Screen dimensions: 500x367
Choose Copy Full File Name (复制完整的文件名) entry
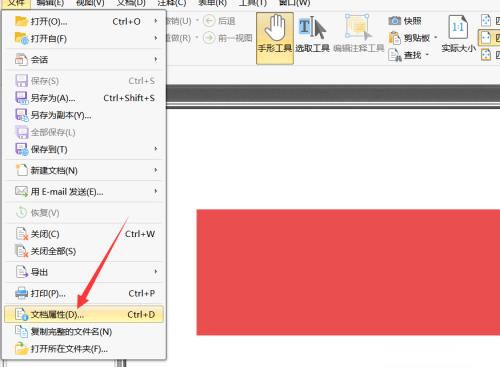[84, 332]
